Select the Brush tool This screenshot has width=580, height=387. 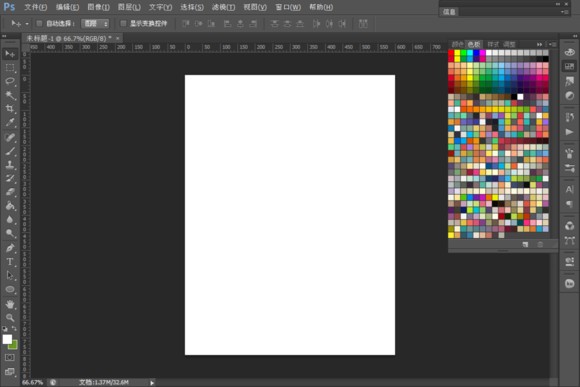click(10, 151)
